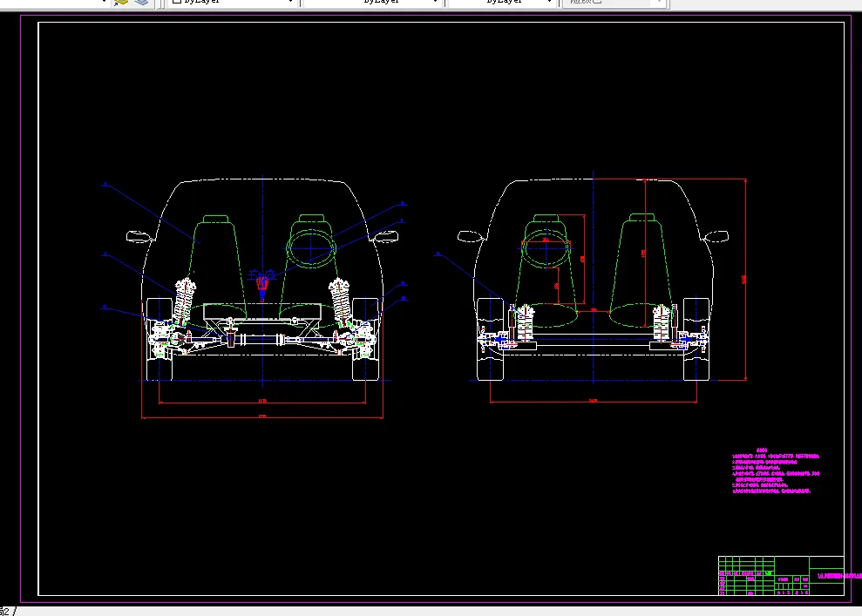Select the blue vertical centerline of the rear view
Image resolution: width=862 pixels, height=616 pixels.
[x=594, y=279]
